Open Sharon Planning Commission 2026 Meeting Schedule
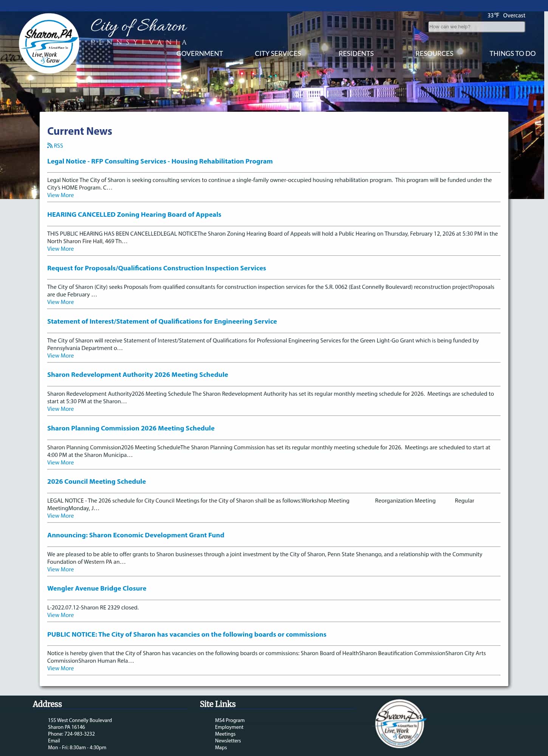This screenshot has width=548, height=756. pyautogui.click(x=131, y=428)
